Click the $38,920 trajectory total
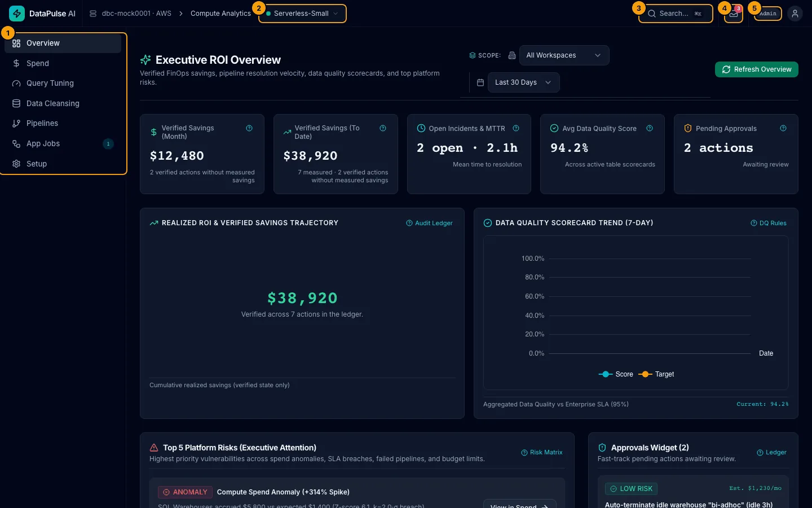This screenshot has height=508, width=812. 302,298
